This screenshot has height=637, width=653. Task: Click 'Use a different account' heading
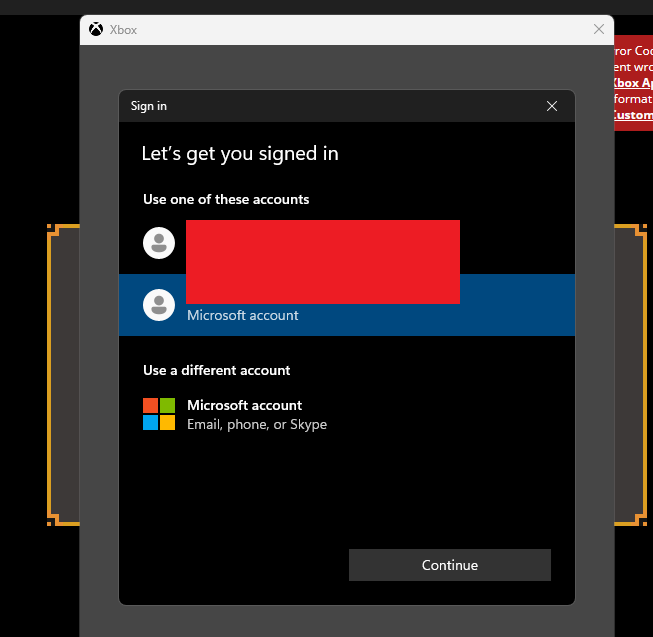217,370
